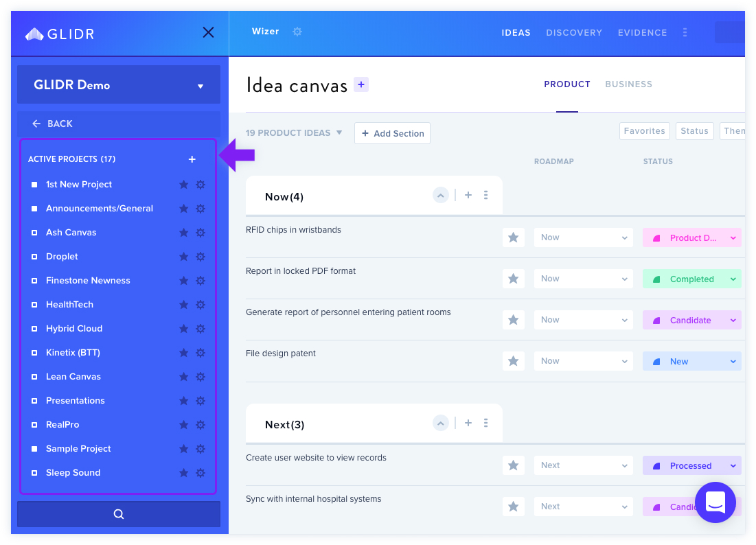Toggle the Status filter
The width and height of the screenshot is (756, 545).
(x=694, y=131)
